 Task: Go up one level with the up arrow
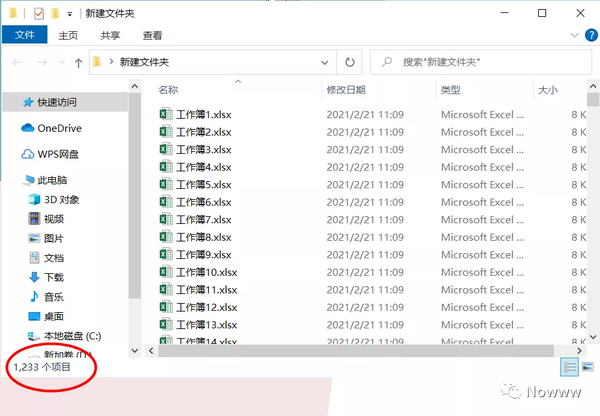[x=78, y=62]
